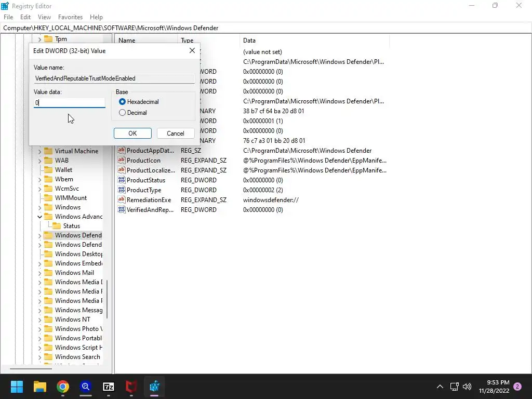This screenshot has height=399, width=532.
Task: Click the ProductIcon string value icon
Action: point(122,160)
